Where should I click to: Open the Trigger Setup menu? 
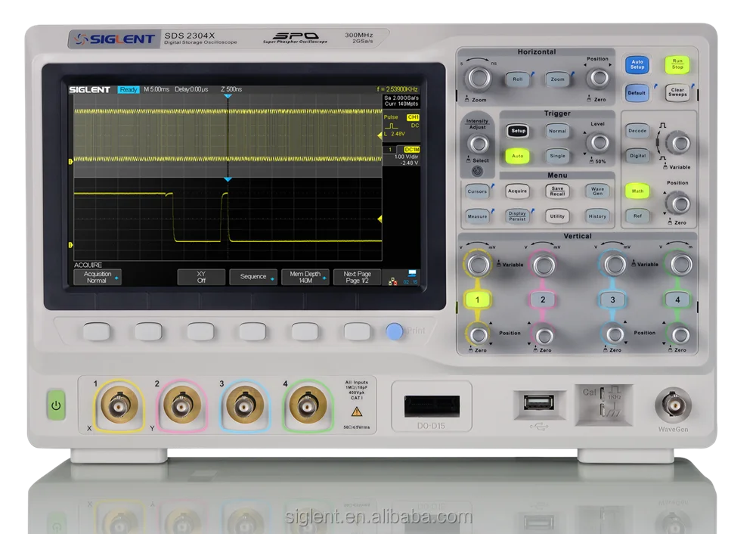[x=518, y=131]
